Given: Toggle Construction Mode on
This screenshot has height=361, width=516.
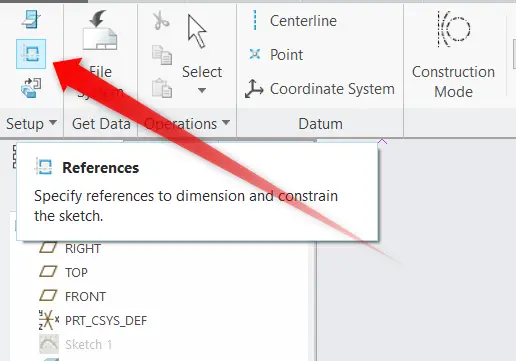Looking at the screenshot, I should pos(453,55).
